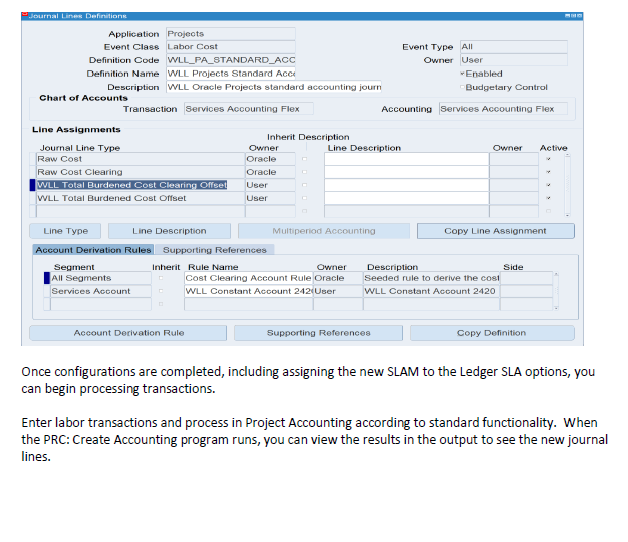The image size is (628, 542).
Task: Click the Journal Lines Definitions title bar icon
Action: (x=24, y=15)
